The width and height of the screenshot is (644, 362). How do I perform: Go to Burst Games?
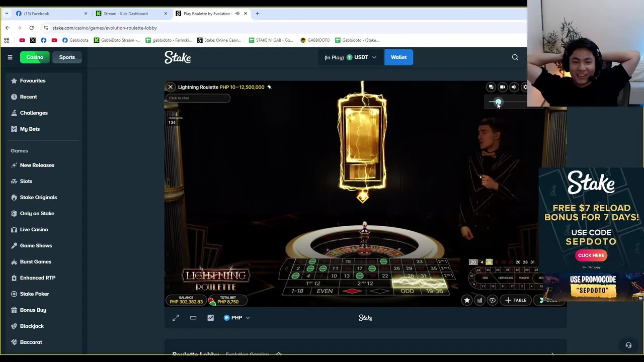(35, 261)
